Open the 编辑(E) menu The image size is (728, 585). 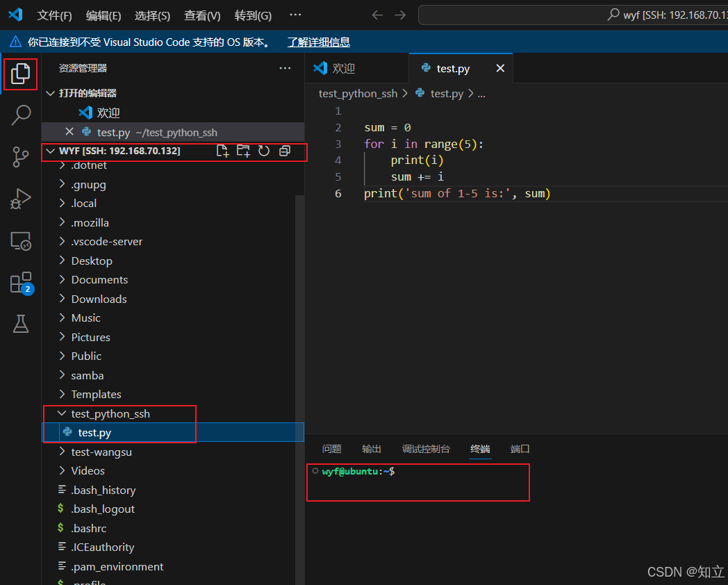[103, 15]
